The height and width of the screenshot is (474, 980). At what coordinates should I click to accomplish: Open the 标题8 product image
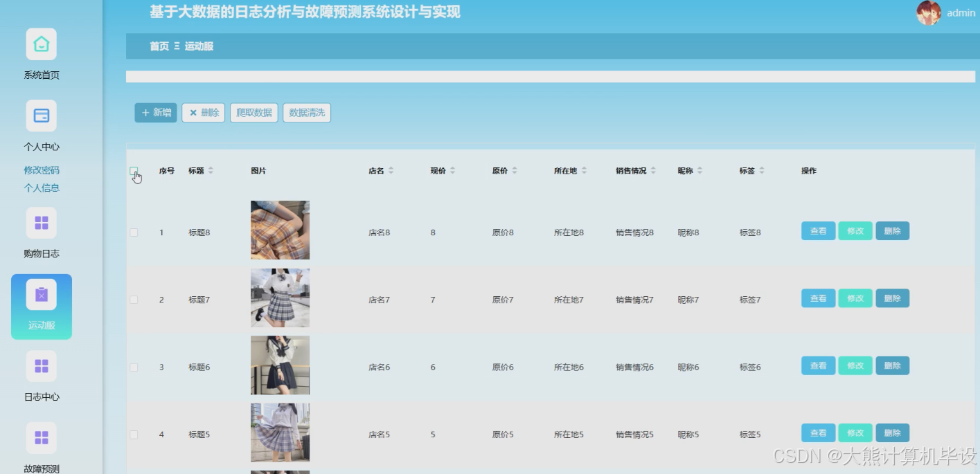coord(280,230)
